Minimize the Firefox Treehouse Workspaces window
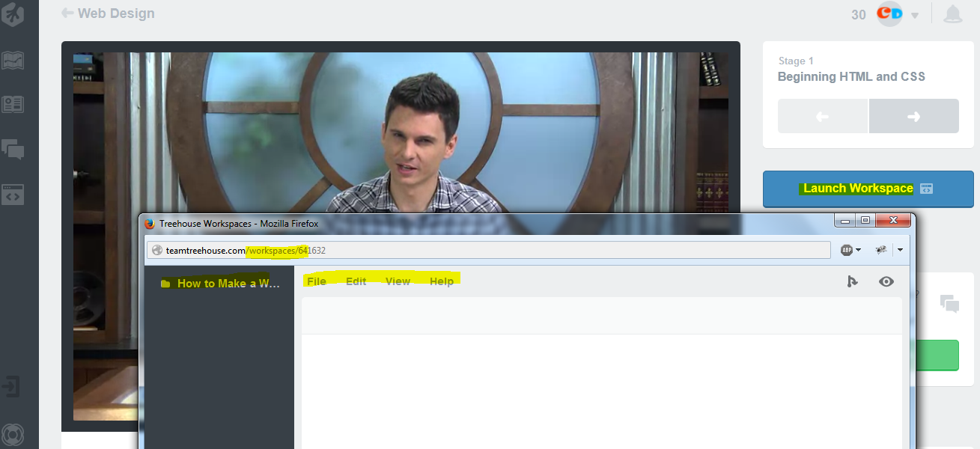Viewport: 980px width, 449px height. (847, 221)
